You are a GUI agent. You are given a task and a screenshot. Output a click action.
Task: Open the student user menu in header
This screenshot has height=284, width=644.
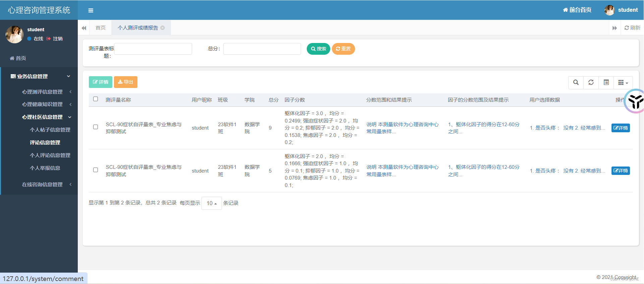click(621, 10)
